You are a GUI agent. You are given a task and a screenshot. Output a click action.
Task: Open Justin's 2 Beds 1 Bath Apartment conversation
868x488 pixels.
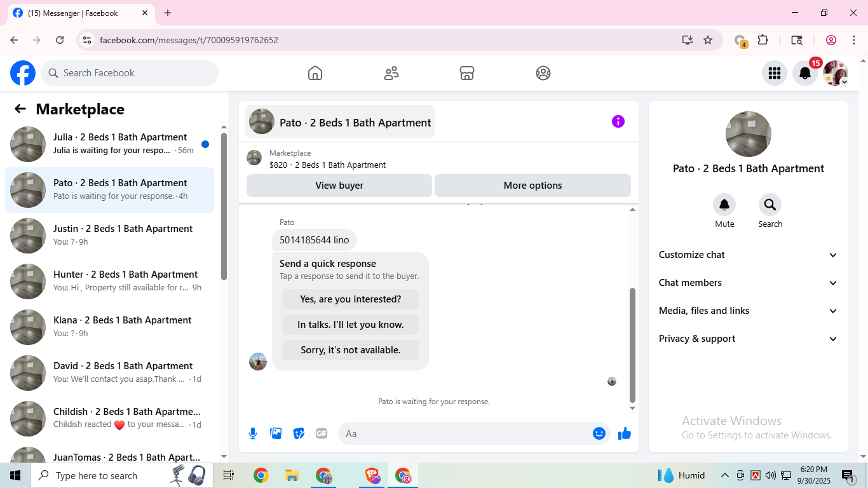pyautogui.click(x=109, y=236)
